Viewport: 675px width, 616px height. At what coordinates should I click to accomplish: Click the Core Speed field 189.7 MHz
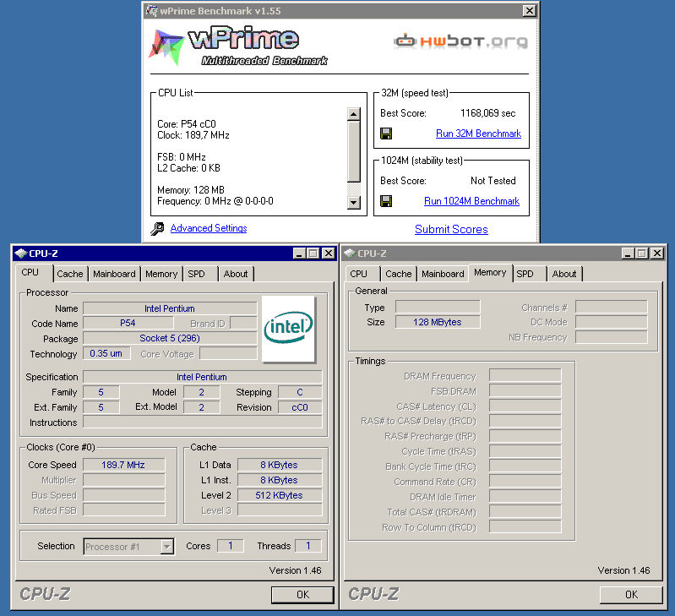(x=123, y=465)
